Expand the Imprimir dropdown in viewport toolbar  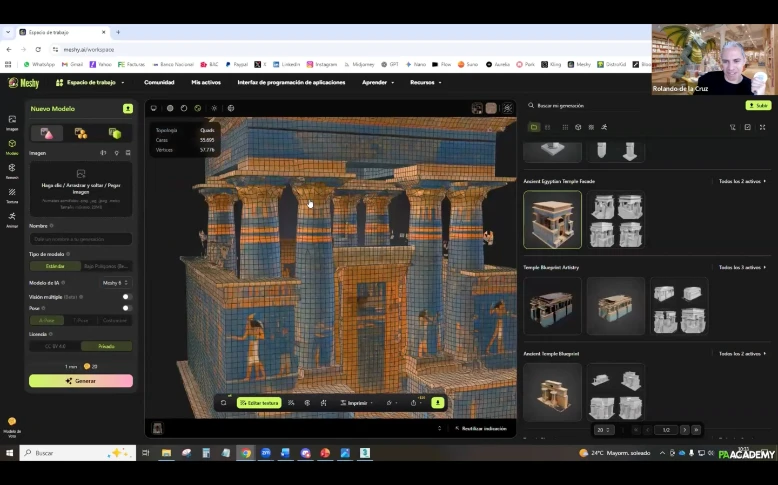pyautogui.click(x=359, y=403)
